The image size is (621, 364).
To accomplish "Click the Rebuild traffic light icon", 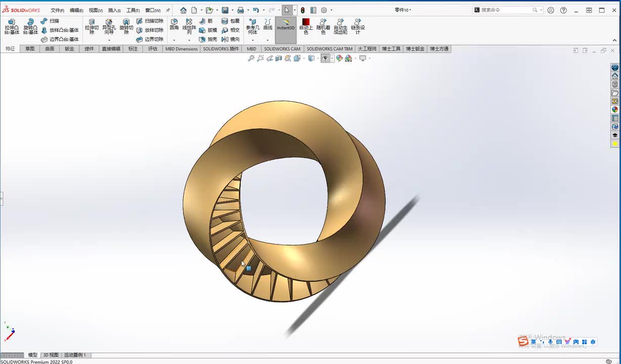I will tap(302, 10).
